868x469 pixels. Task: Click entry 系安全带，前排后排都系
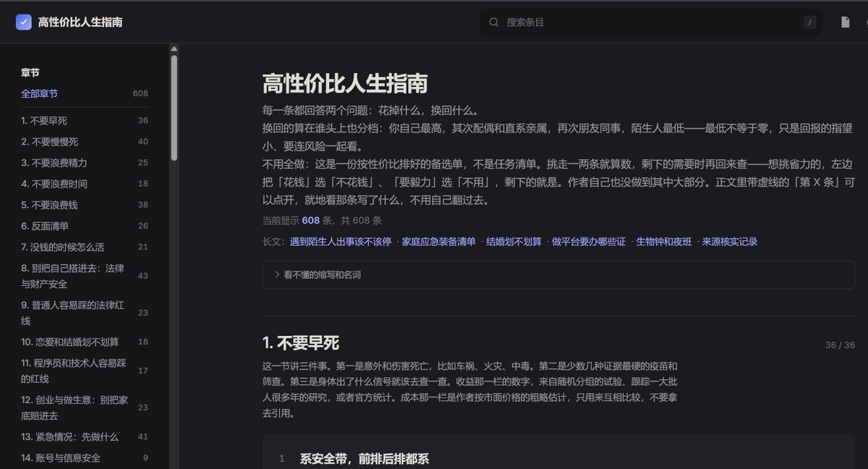(365, 459)
